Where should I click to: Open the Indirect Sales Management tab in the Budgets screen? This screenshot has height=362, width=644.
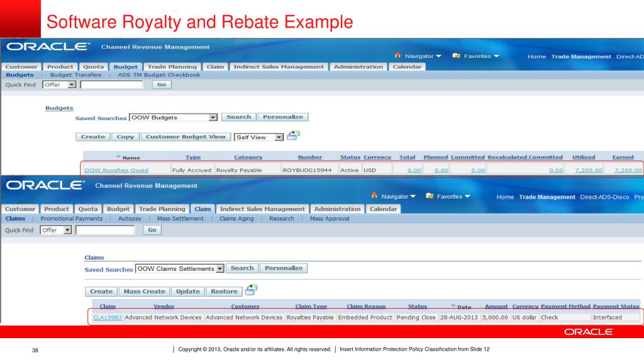(x=279, y=67)
